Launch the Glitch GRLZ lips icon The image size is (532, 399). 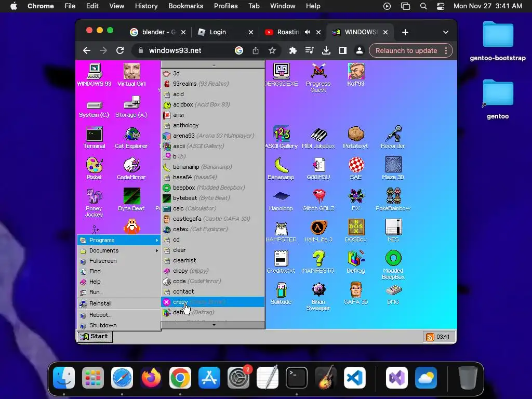coord(318,200)
